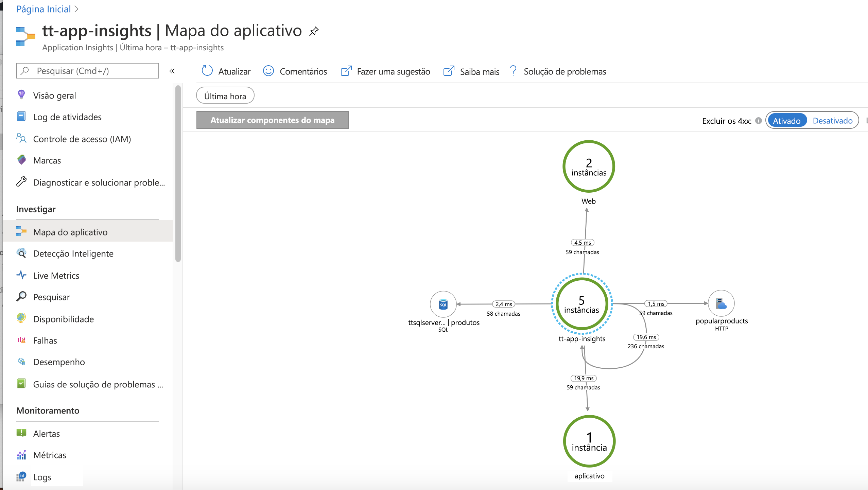Click the 2,4 ms latency label
This screenshot has height=490, width=868.
click(x=504, y=304)
